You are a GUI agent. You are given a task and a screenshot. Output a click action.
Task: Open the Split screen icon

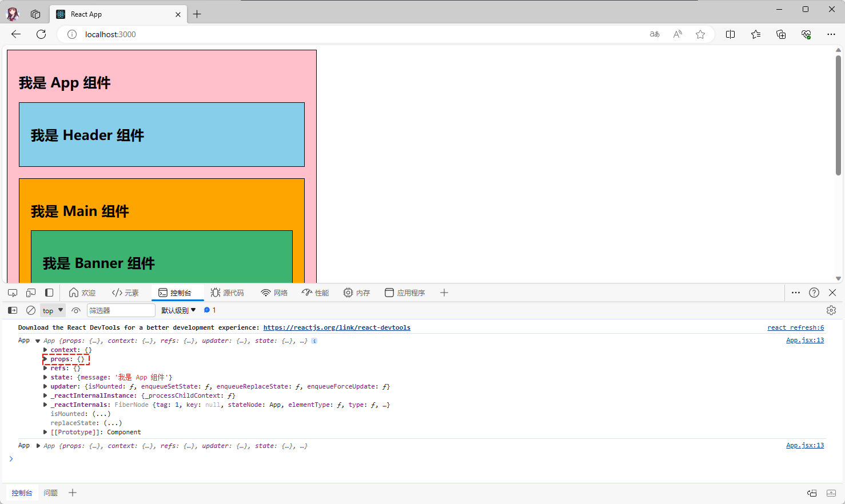click(730, 34)
